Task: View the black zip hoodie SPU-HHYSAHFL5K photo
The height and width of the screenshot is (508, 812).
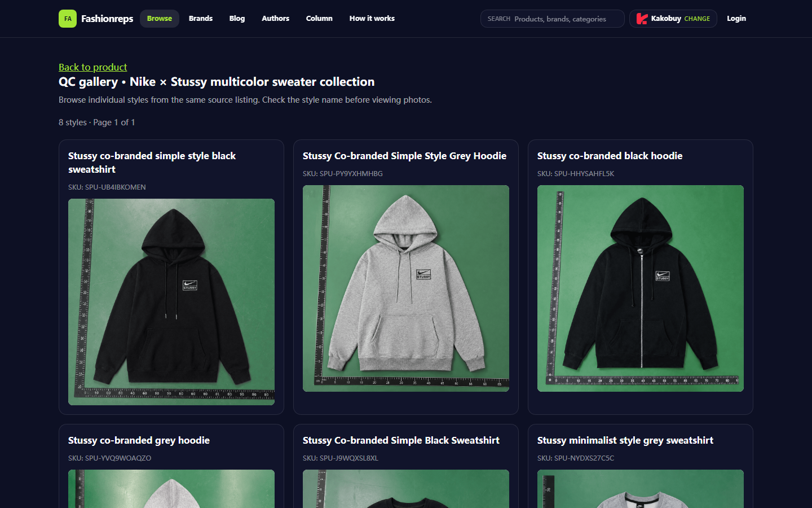Action: 641,288
